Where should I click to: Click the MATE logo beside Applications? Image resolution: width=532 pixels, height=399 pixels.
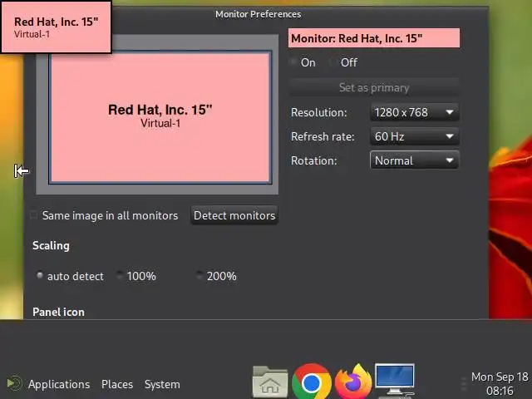tap(14, 384)
